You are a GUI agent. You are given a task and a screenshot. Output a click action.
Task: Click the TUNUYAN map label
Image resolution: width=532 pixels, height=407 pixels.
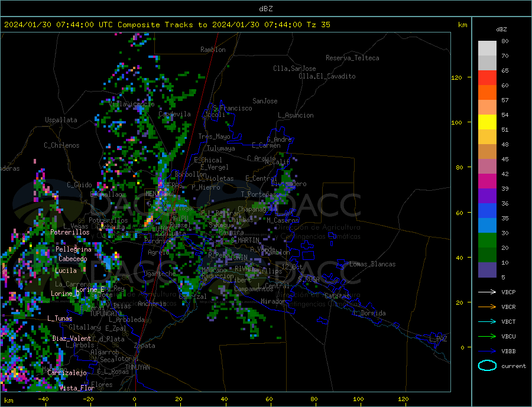click(137, 367)
